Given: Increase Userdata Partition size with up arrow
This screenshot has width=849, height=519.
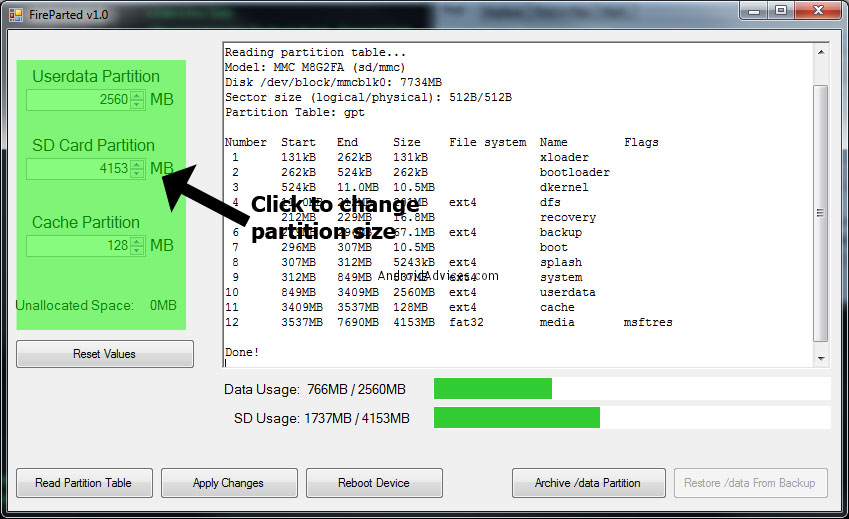Looking at the screenshot, I should [138, 96].
